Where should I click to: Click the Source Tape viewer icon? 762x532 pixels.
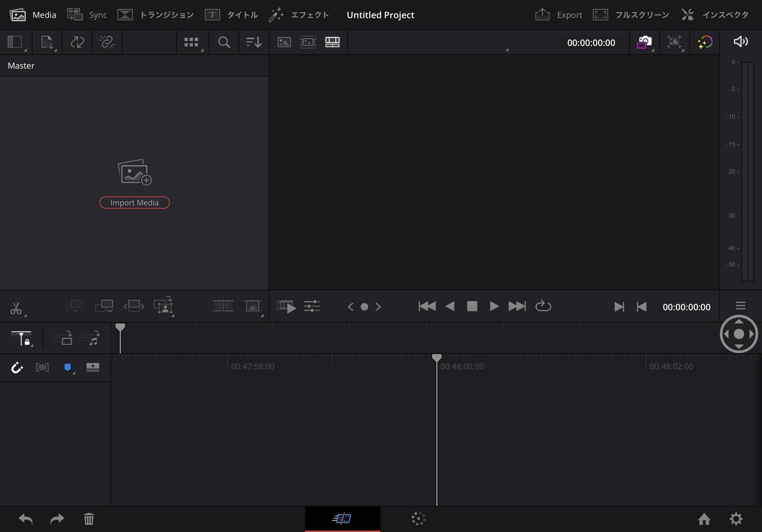(308, 42)
